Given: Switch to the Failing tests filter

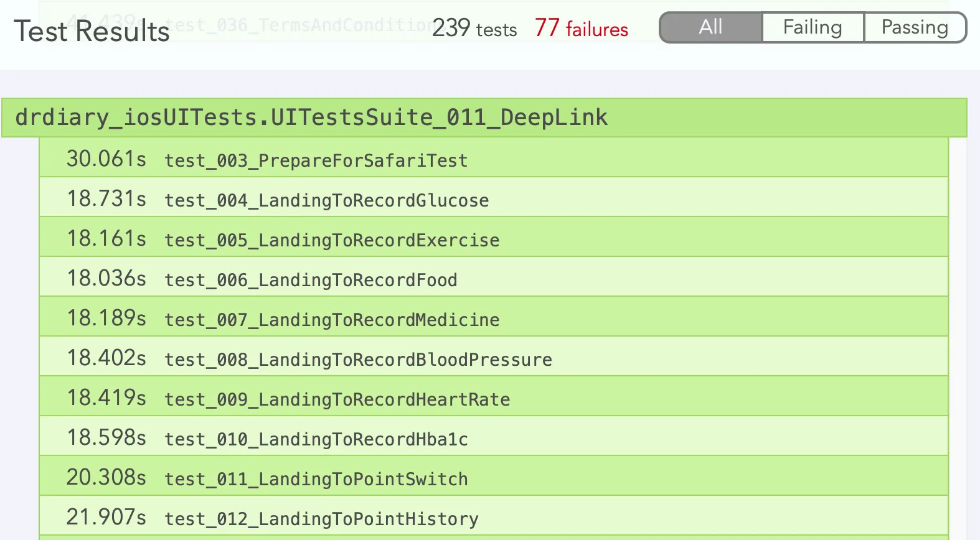Looking at the screenshot, I should pos(813,27).
